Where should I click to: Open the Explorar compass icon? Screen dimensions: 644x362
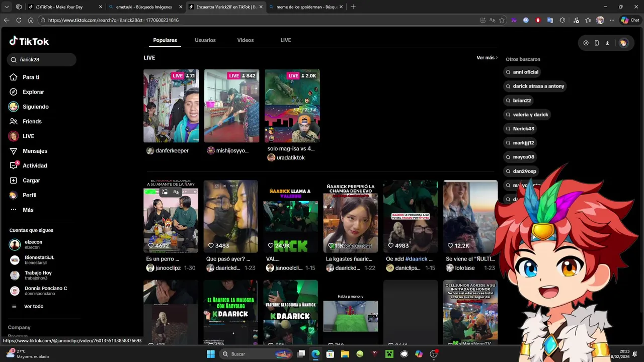14,92
